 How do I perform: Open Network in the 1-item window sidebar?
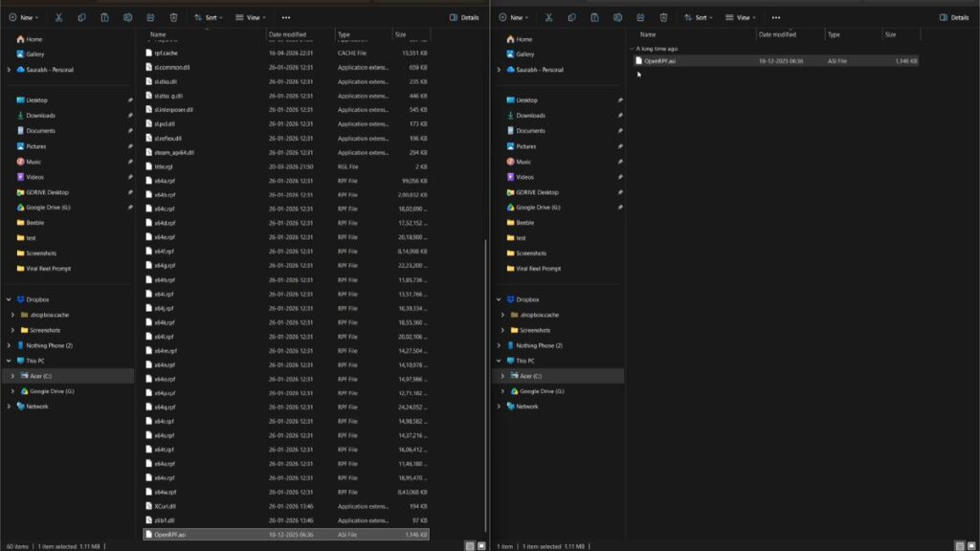click(527, 407)
